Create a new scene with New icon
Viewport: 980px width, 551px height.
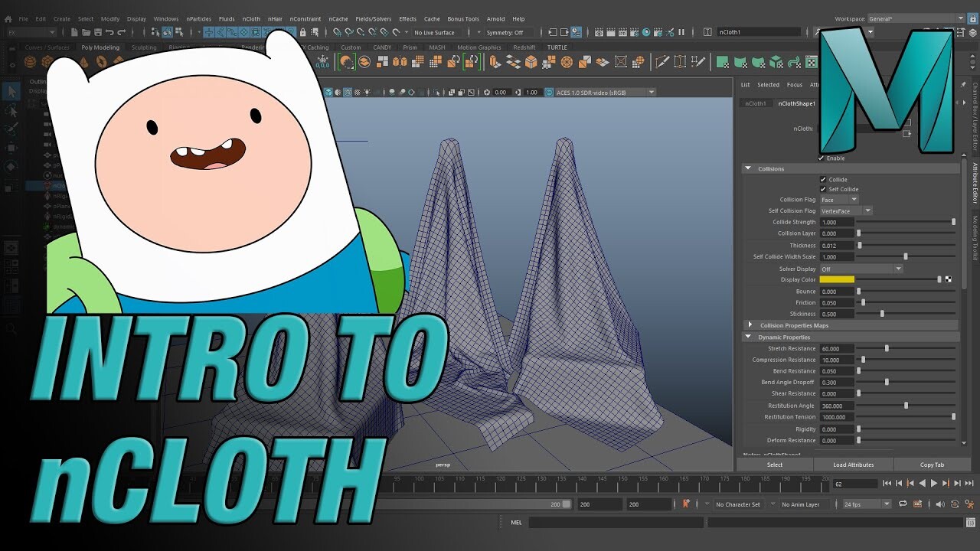click(x=74, y=32)
